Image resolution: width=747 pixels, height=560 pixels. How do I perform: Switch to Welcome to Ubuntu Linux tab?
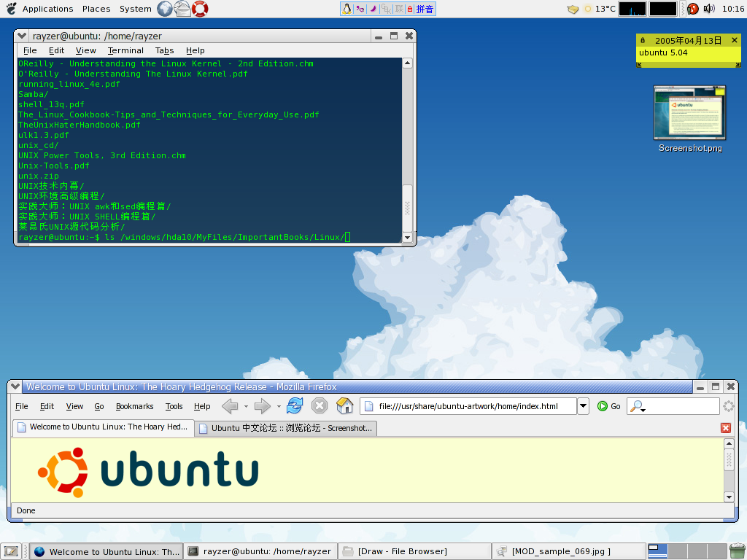click(103, 427)
